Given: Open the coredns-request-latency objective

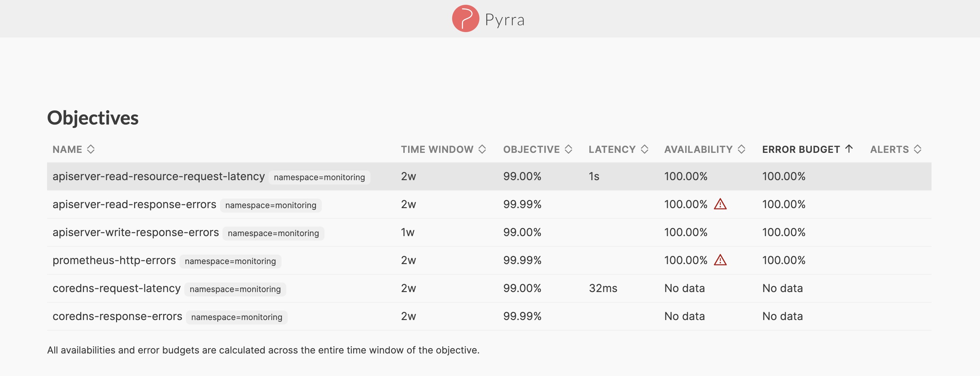Looking at the screenshot, I should click(116, 288).
